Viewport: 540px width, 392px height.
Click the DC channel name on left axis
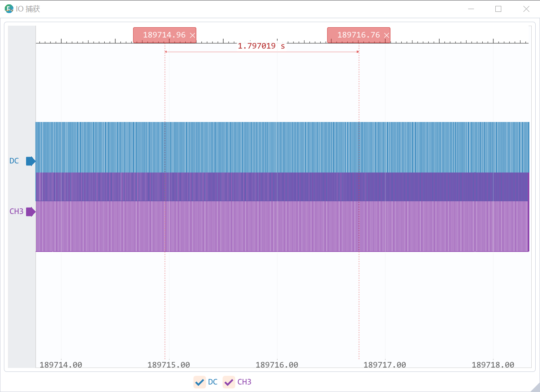pos(14,161)
